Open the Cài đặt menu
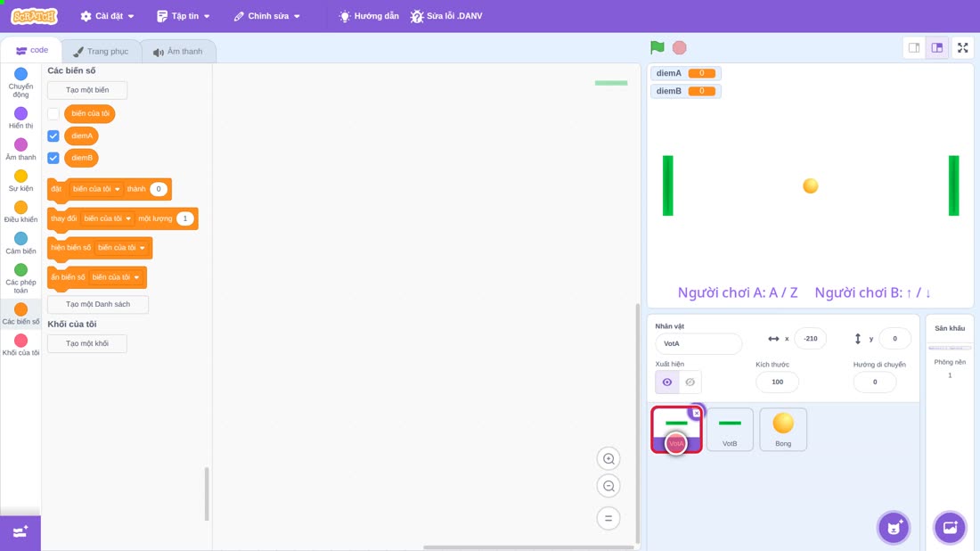980x551 pixels. 108,16
